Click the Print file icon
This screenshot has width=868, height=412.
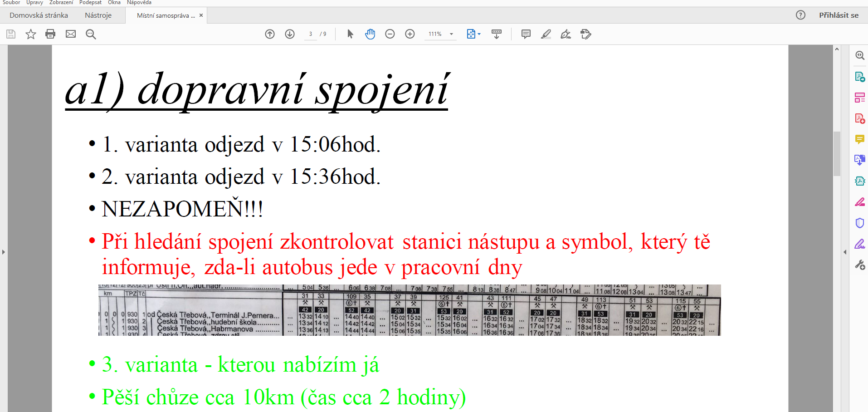[50, 34]
